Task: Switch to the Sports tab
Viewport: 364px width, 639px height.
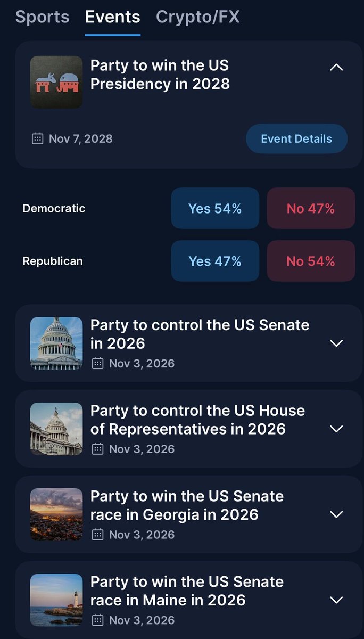Action: pos(42,17)
